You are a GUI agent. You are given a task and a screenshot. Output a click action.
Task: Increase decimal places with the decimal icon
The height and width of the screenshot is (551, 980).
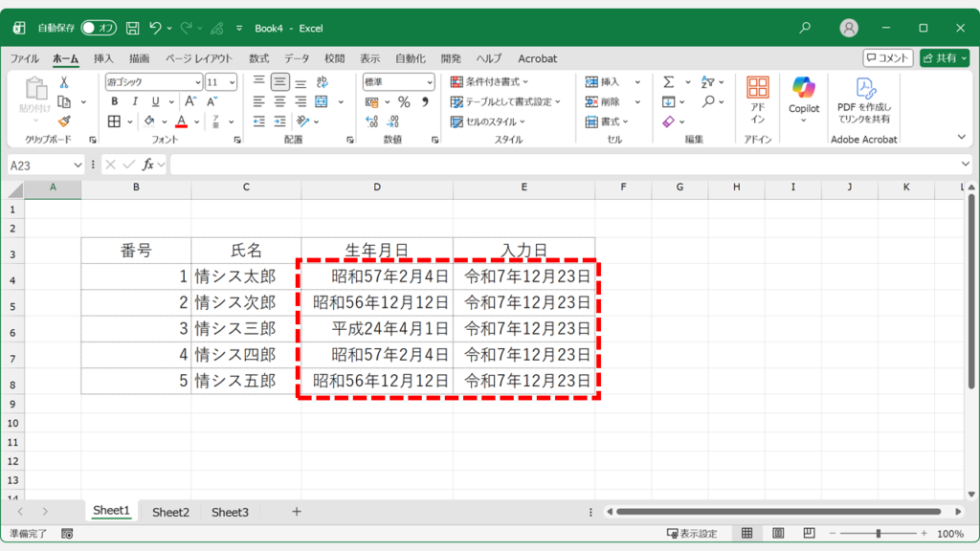point(369,121)
